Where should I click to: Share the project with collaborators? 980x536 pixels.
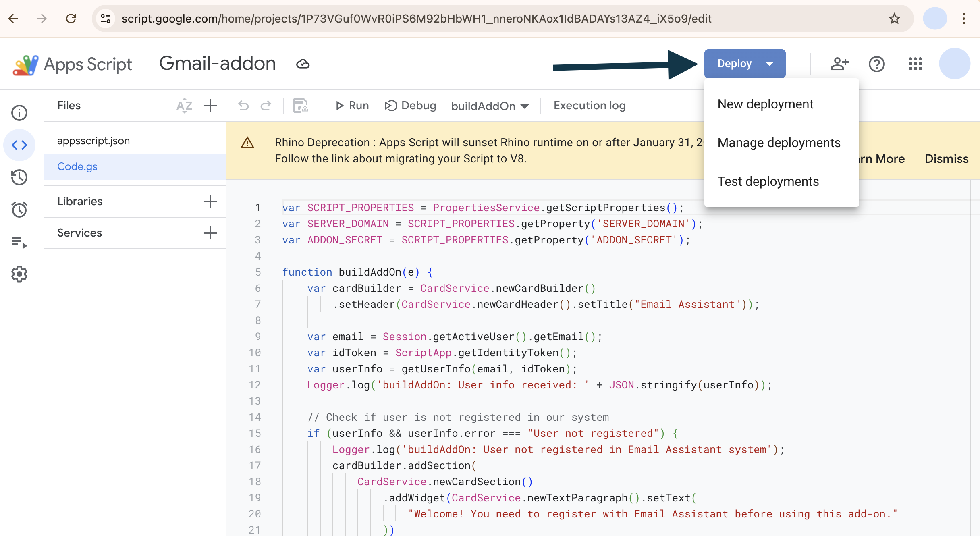(x=839, y=64)
